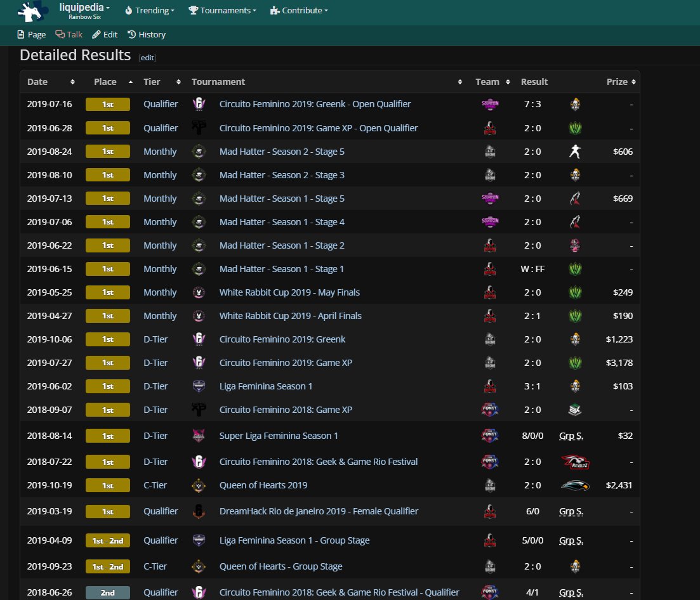
Task: Open Queen of Hearts 2019 tournament link
Action: click(263, 485)
